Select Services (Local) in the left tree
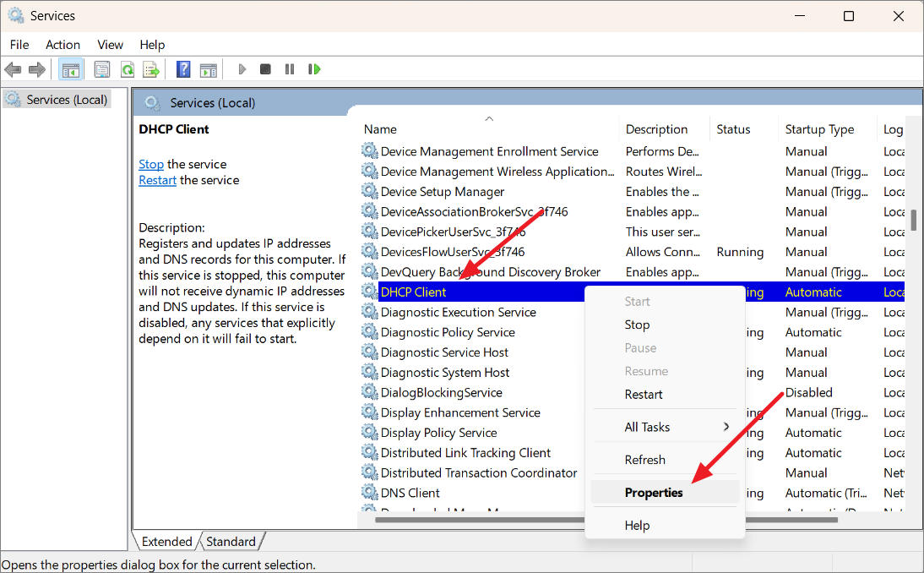The height and width of the screenshot is (573, 924). tap(65, 99)
